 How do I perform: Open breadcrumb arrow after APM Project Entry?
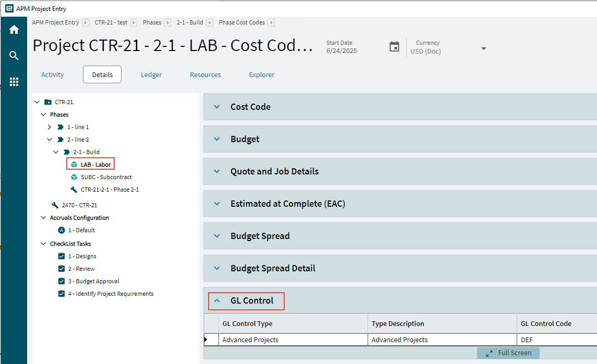click(86, 23)
